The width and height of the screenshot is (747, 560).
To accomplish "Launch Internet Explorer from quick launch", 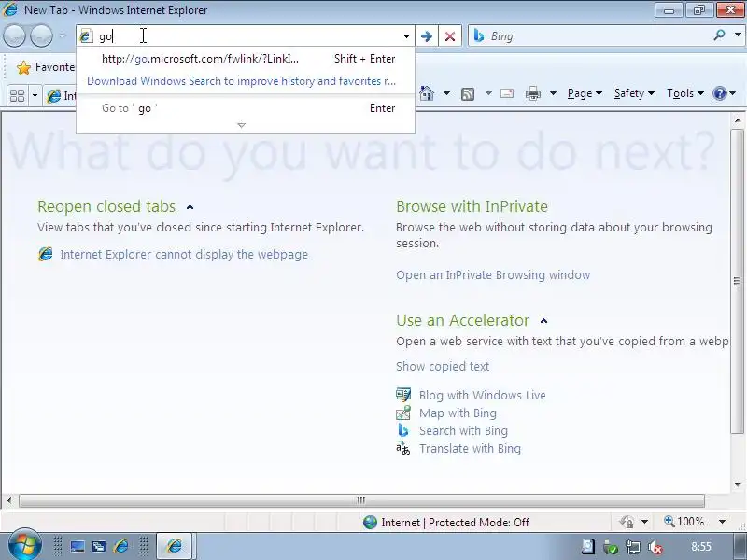I will coord(121,546).
